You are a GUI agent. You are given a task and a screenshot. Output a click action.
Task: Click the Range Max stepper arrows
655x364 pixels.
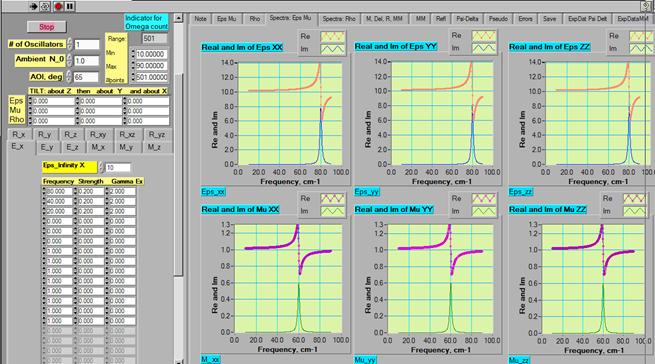133,66
